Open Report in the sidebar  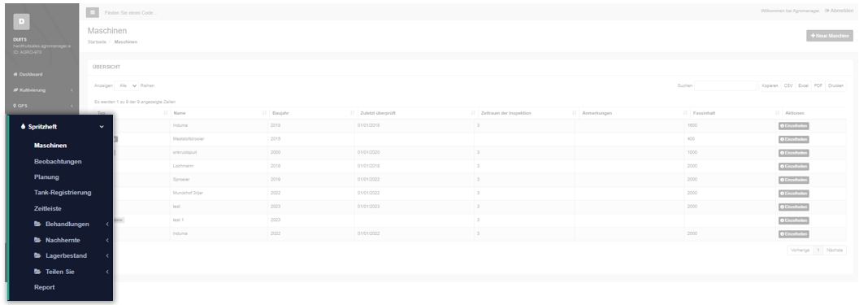click(44, 287)
